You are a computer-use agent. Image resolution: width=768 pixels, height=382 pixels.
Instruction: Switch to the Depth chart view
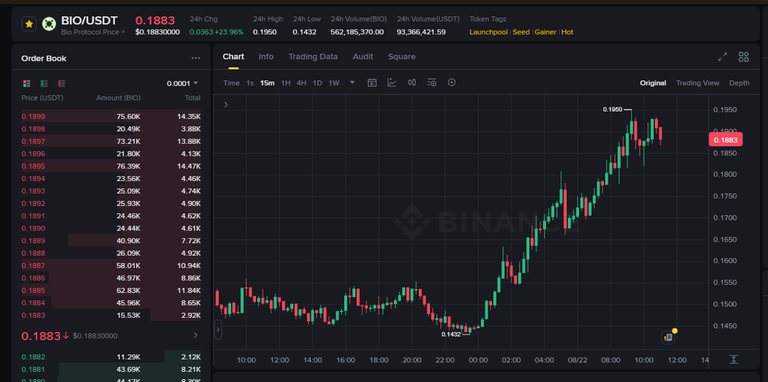click(x=739, y=83)
